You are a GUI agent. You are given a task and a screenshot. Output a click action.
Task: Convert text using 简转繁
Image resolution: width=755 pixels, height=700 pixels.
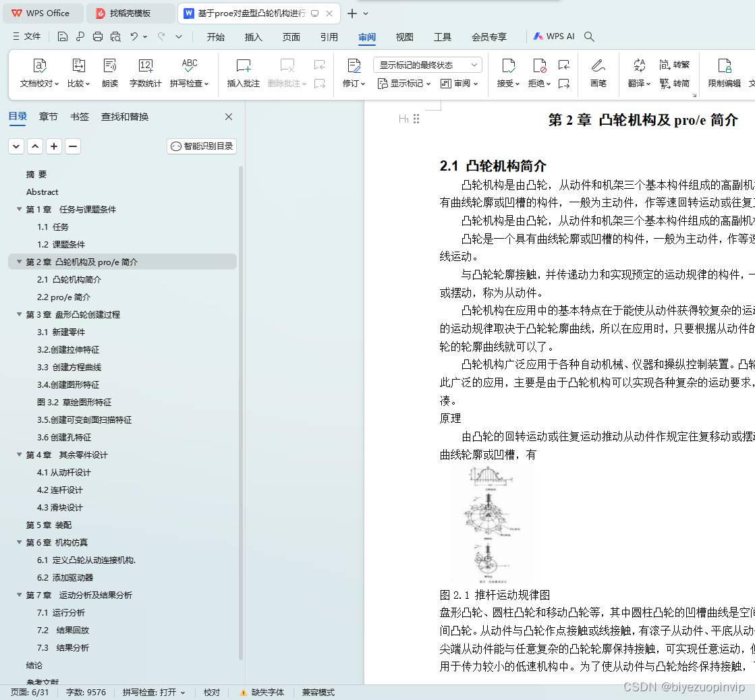pos(674,65)
